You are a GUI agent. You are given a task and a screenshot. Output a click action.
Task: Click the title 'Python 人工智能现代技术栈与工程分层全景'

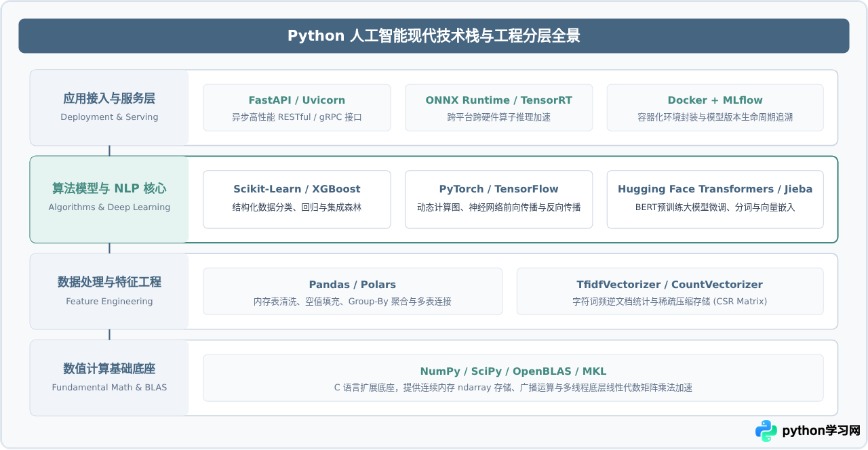434,36
